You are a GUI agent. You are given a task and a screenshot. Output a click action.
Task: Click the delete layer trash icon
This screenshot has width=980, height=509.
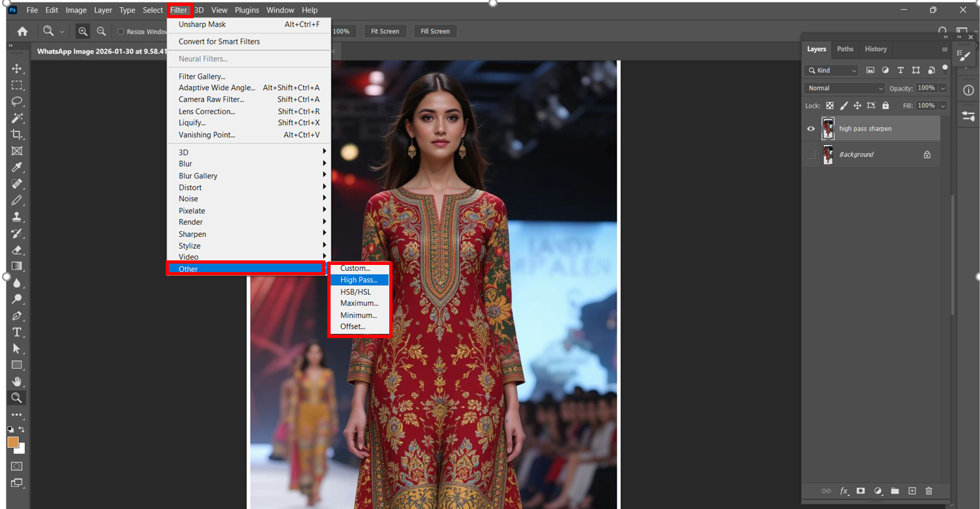tap(928, 491)
